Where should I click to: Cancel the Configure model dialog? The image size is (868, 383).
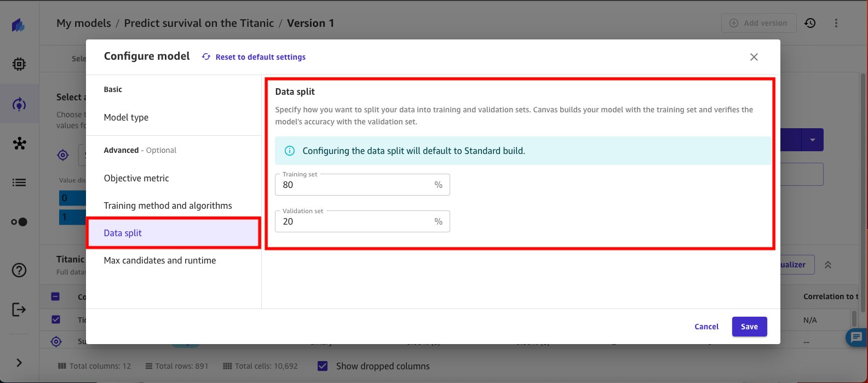[706, 327]
